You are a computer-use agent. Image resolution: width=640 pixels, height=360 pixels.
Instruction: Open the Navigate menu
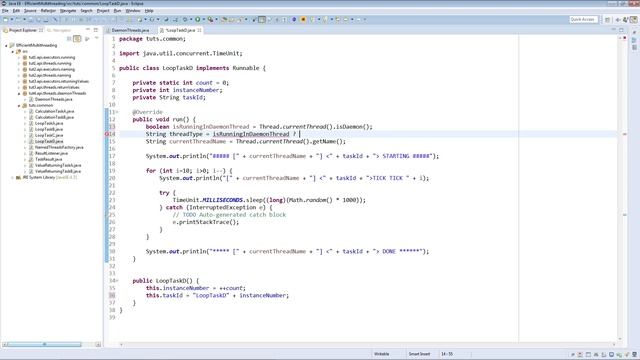[x=68, y=11]
